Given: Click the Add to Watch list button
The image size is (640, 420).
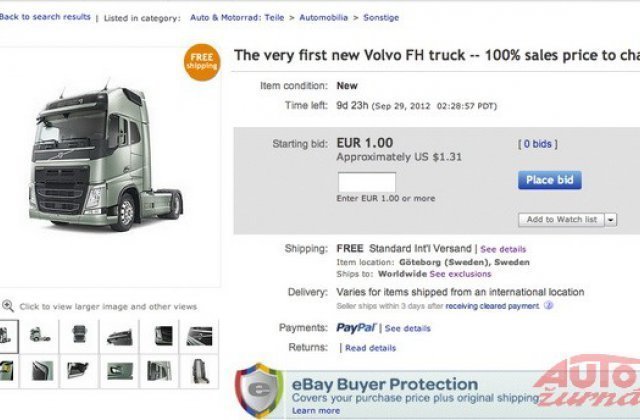Looking at the screenshot, I should tap(561, 219).
